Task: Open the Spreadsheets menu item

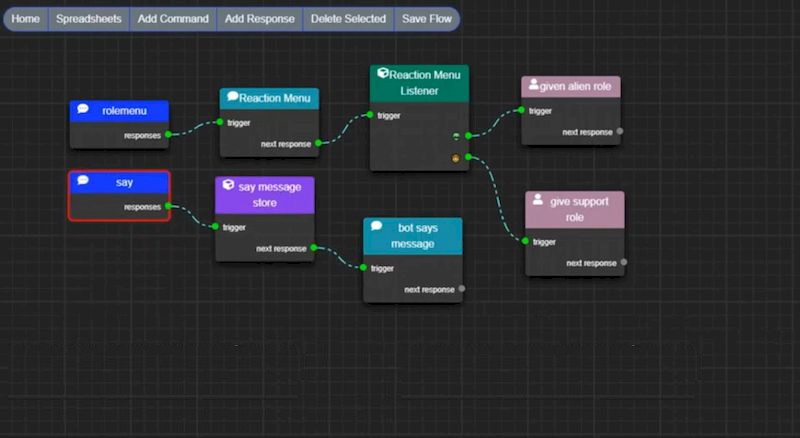Action: 89,19
